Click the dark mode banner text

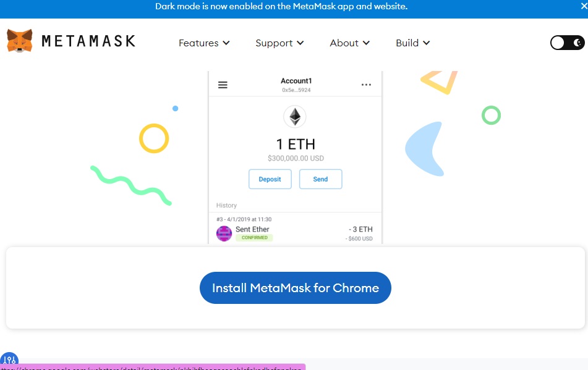[x=281, y=6]
